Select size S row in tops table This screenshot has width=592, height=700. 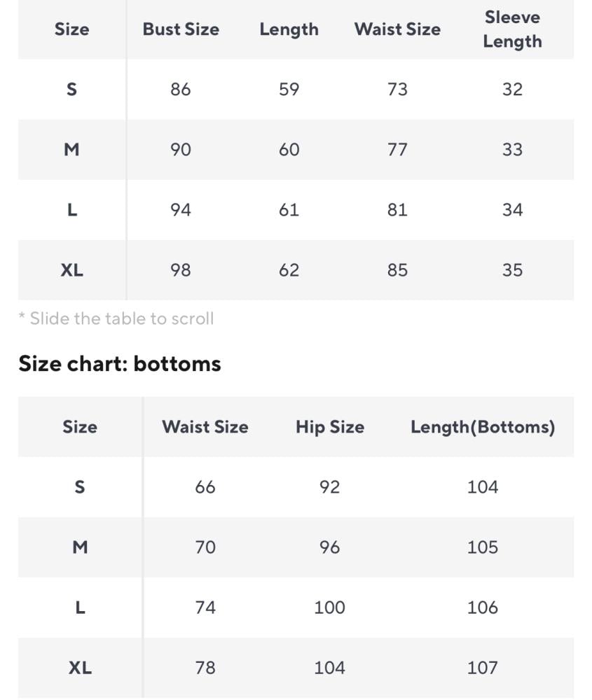click(296, 90)
